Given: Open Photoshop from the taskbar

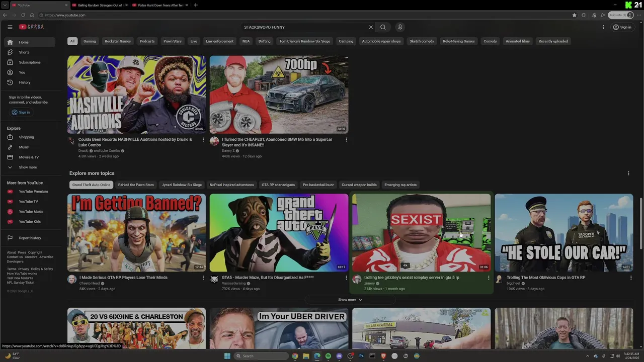Looking at the screenshot, I should pyautogui.click(x=361, y=356).
